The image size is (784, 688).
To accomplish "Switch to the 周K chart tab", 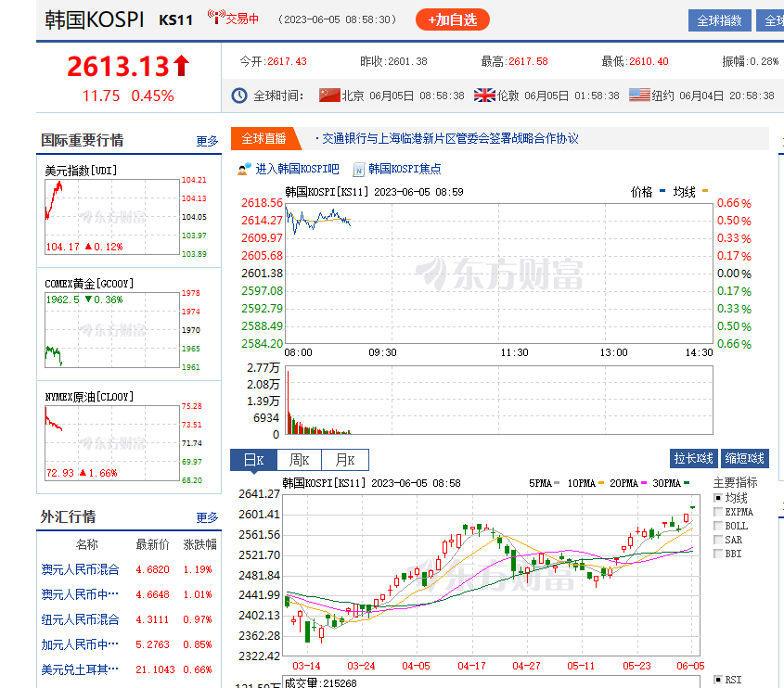I will pos(299,460).
